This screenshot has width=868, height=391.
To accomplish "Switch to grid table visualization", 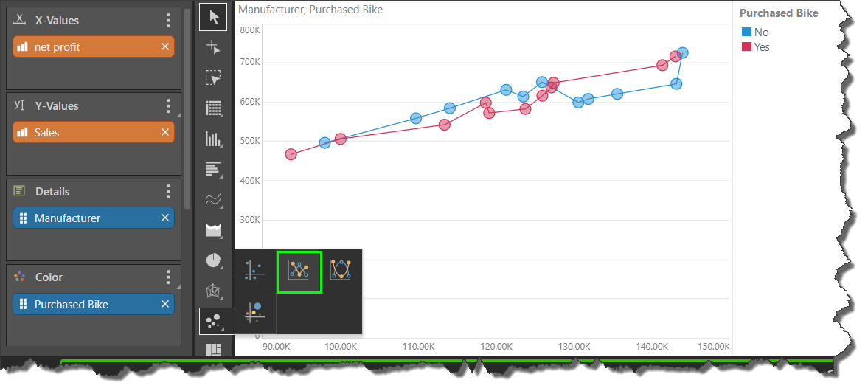I will pyautogui.click(x=213, y=108).
